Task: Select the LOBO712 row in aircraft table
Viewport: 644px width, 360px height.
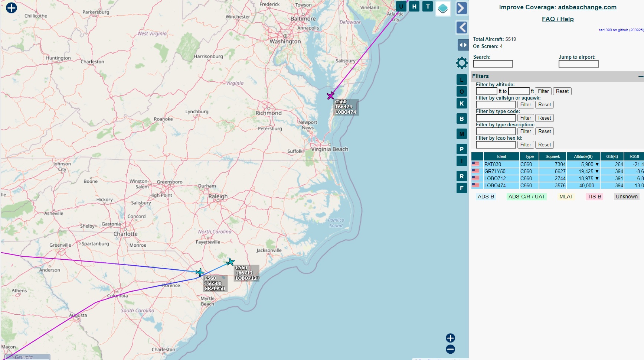Action: click(x=558, y=178)
